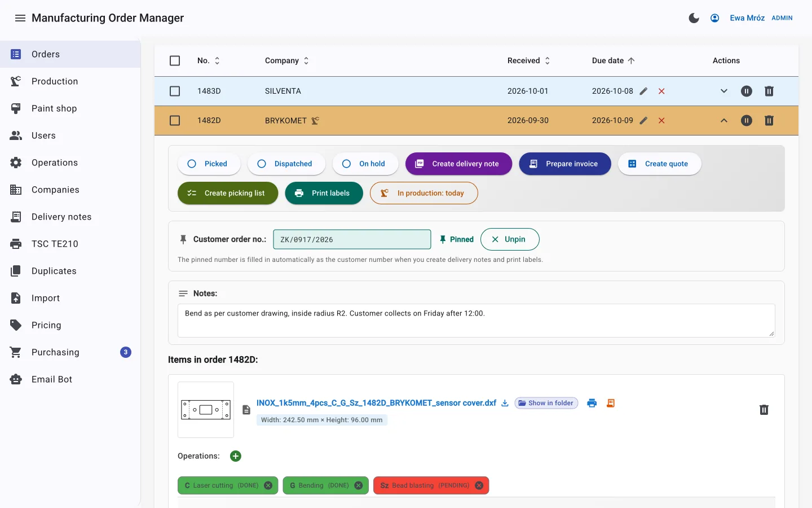The width and height of the screenshot is (812, 508).
Task: Mark order as Dispatched
Action: (286, 164)
